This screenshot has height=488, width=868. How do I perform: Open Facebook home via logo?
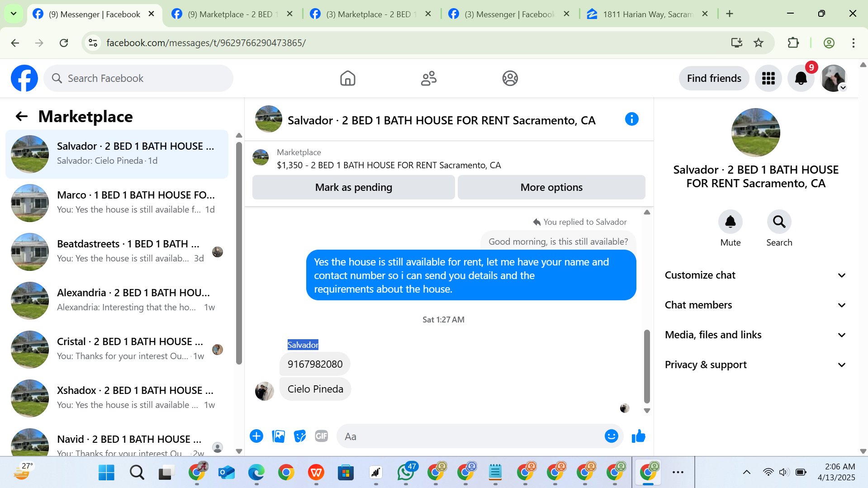[24, 78]
